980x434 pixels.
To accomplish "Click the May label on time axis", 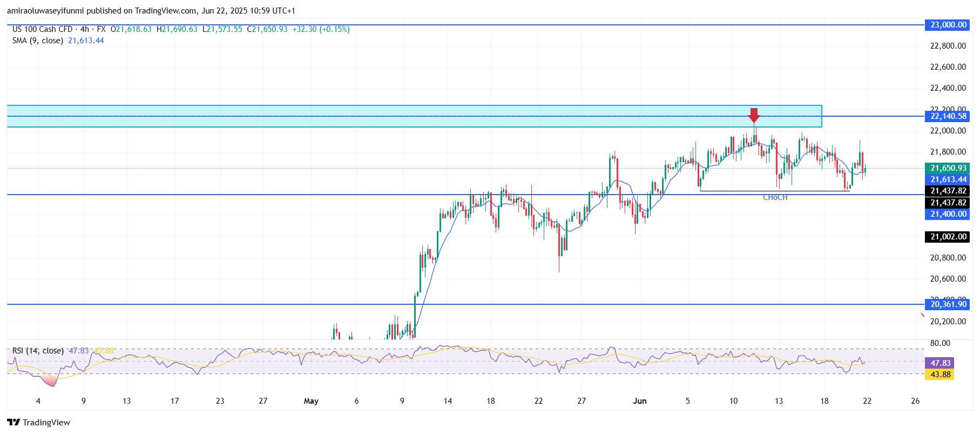I will (311, 401).
